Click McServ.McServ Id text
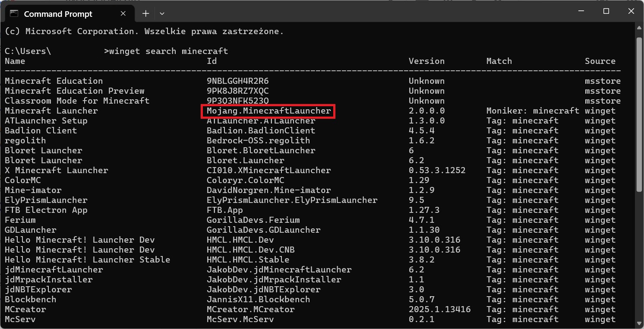The image size is (644, 329). (x=240, y=320)
